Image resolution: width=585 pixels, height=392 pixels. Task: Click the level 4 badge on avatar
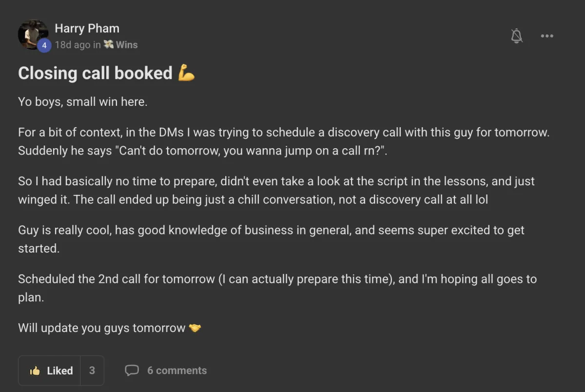pos(44,45)
